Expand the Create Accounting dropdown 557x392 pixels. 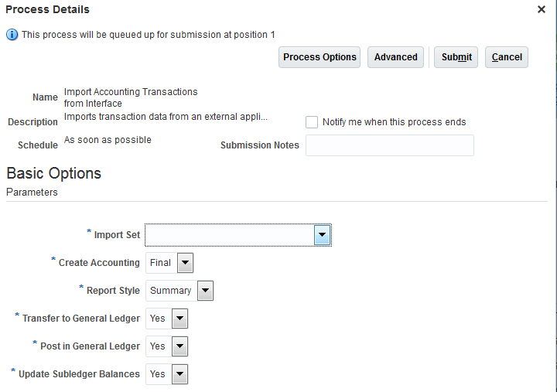[185, 263]
